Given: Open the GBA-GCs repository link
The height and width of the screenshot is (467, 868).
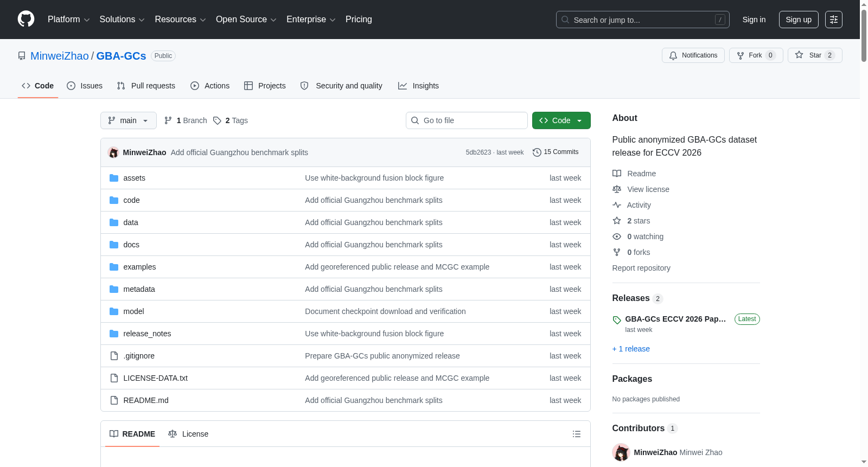Looking at the screenshot, I should coord(122,56).
